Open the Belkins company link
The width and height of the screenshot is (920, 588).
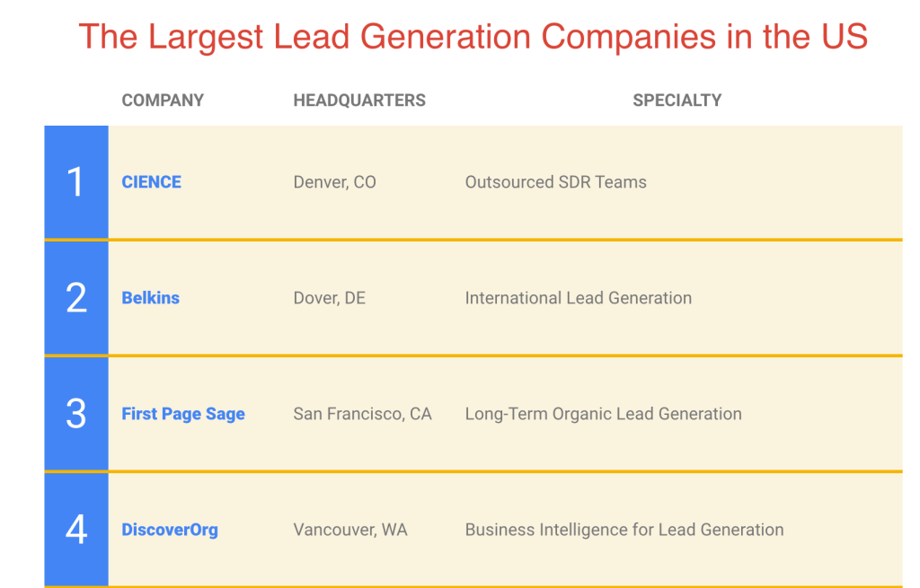[150, 298]
